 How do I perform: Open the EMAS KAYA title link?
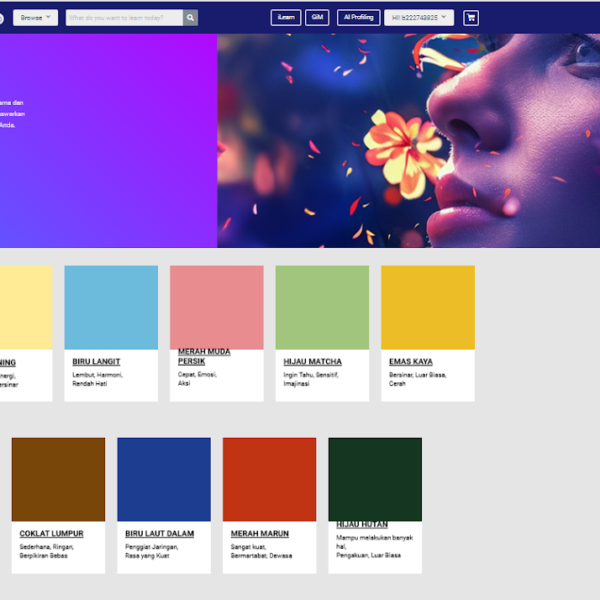pyautogui.click(x=411, y=362)
